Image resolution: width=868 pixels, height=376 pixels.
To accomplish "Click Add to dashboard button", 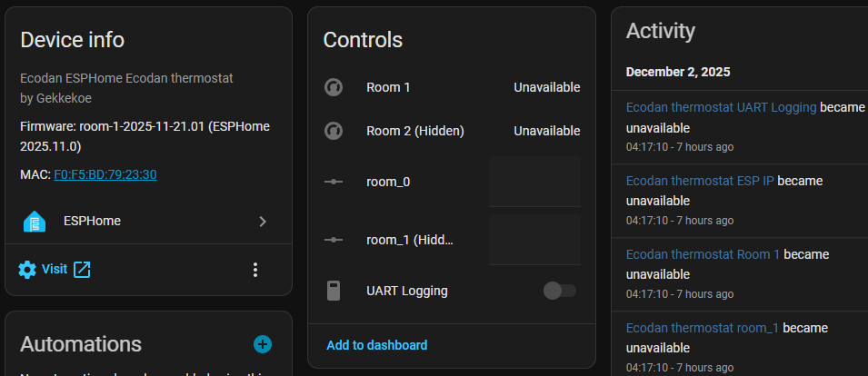I will pos(376,345).
